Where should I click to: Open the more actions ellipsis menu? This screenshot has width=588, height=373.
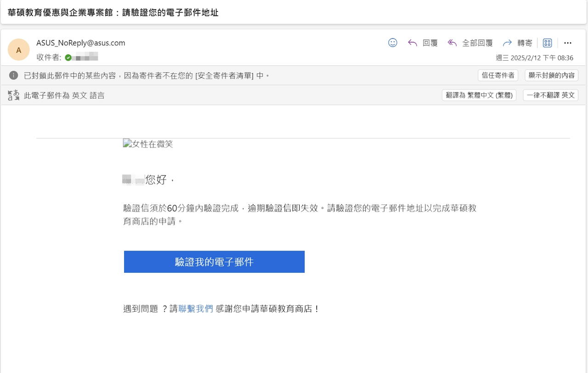click(x=568, y=43)
